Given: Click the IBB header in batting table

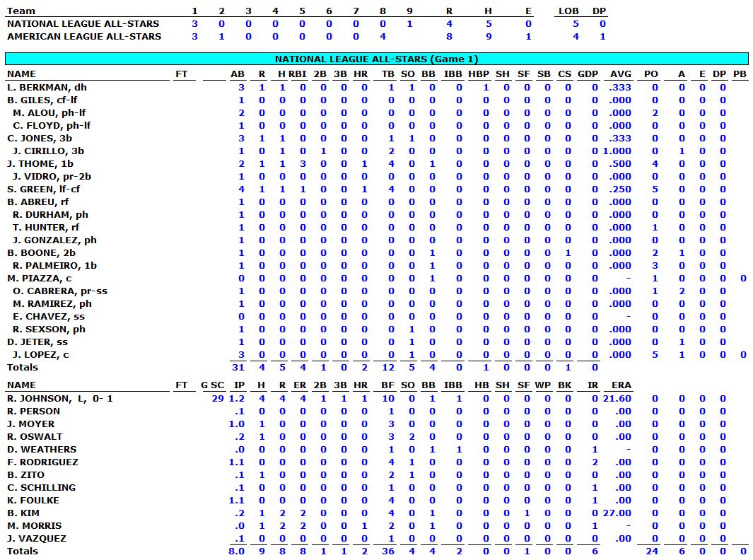Looking at the screenshot, I should (x=453, y=74).
